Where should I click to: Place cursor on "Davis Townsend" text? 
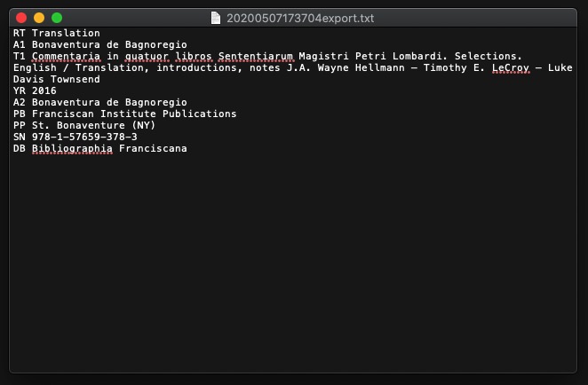[57, 79]
